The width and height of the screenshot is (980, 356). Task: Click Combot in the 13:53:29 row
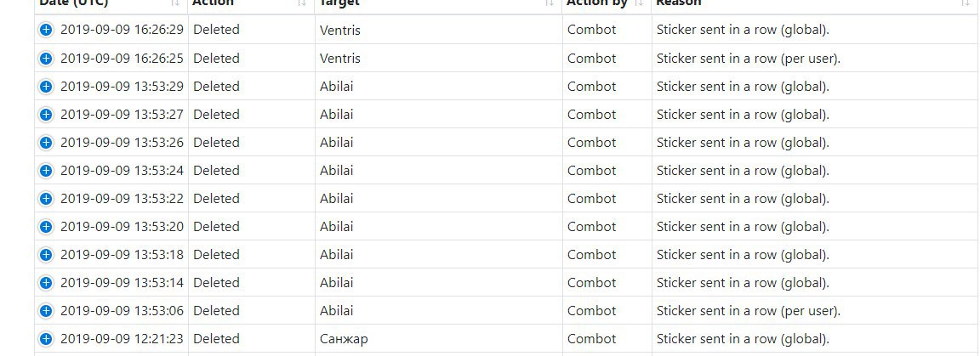pyautogui.click(x=591, y=87)
